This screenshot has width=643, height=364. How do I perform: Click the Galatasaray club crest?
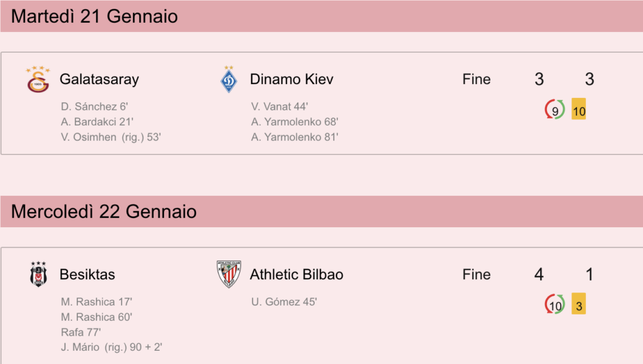coord(38,79)
